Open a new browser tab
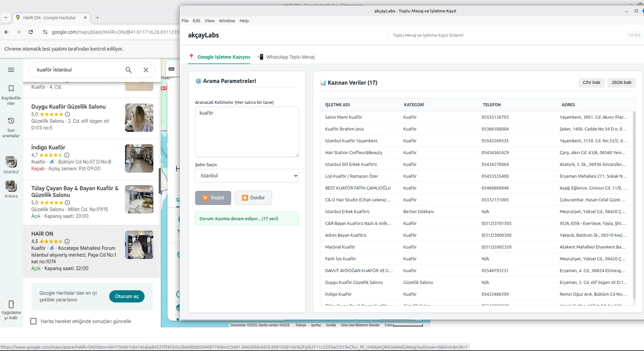 coord(97,18)
